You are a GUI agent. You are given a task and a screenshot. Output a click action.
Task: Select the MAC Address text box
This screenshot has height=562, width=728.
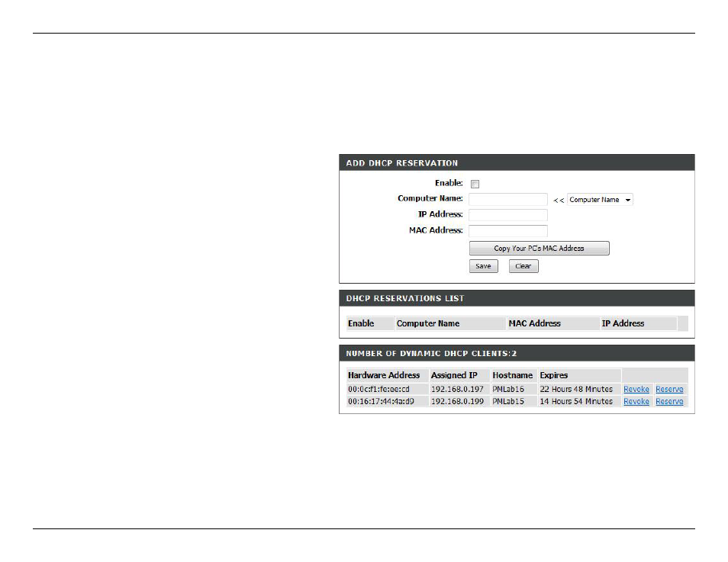(508, 230)
